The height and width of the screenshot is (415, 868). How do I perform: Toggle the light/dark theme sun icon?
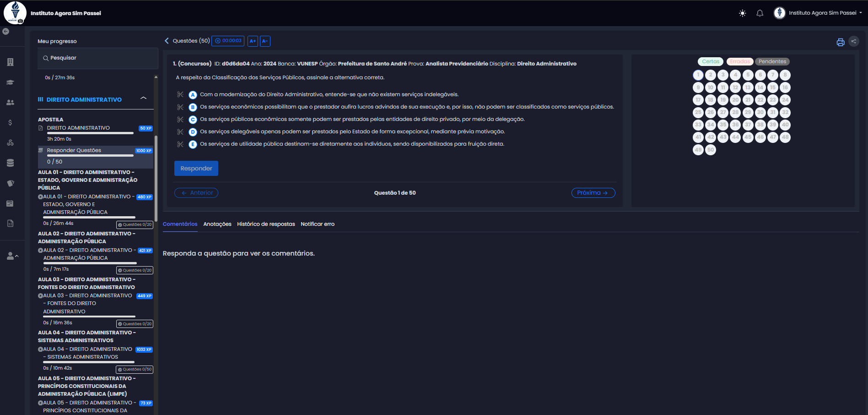[742, 13]
